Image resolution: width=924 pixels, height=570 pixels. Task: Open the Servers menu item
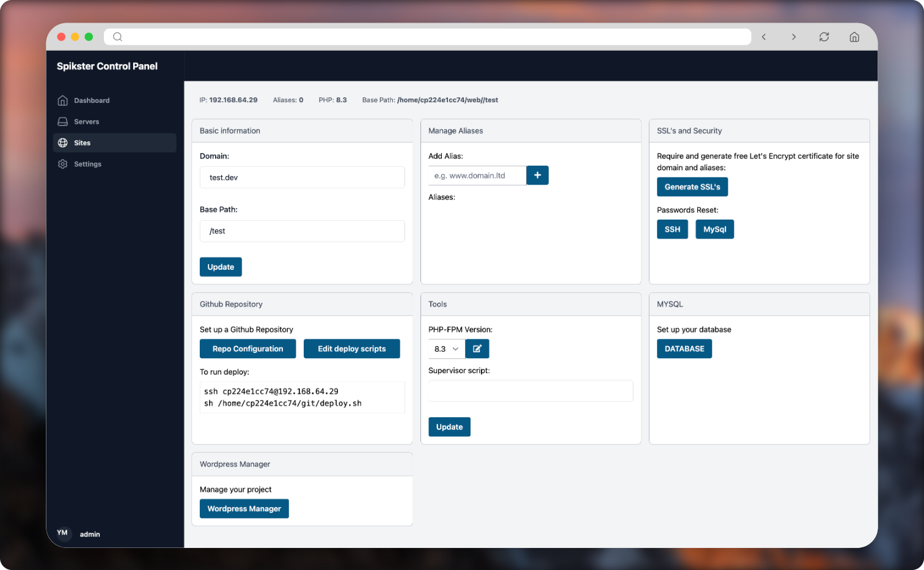[115, 122]
